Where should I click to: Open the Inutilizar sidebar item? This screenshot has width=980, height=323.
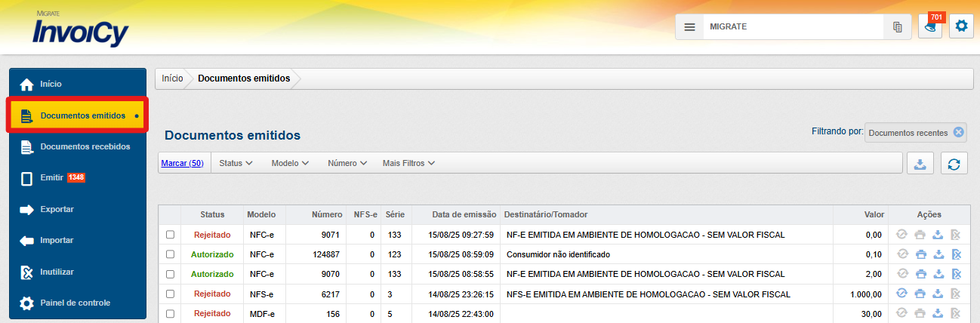click(x=57, y=272)
